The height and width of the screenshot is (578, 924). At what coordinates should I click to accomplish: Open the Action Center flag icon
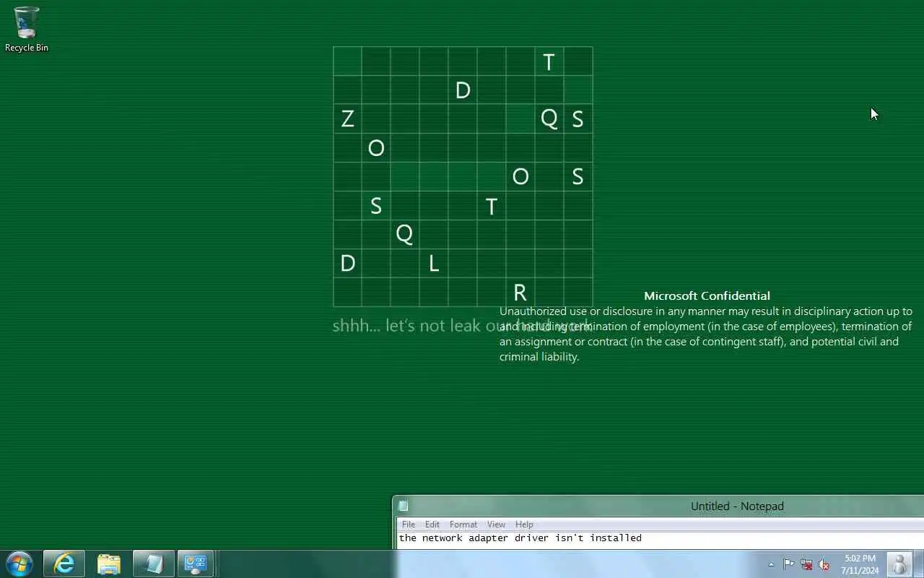(x=788, y=564)
